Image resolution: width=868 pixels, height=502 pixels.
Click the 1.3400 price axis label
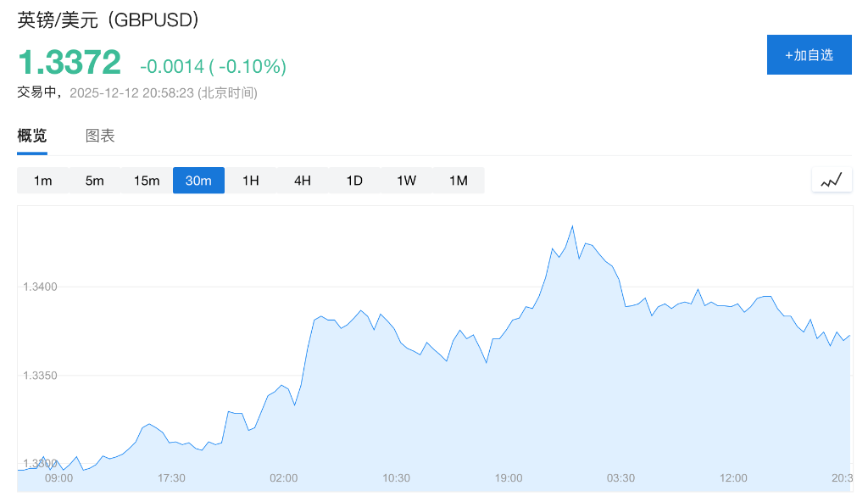point(41,287)
